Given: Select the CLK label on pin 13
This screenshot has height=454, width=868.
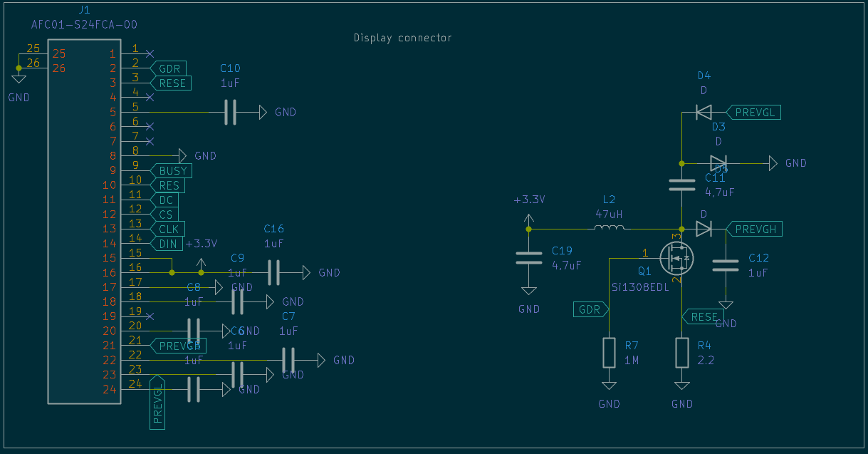Looking at the screenshot, I should [x=168, y=229].
